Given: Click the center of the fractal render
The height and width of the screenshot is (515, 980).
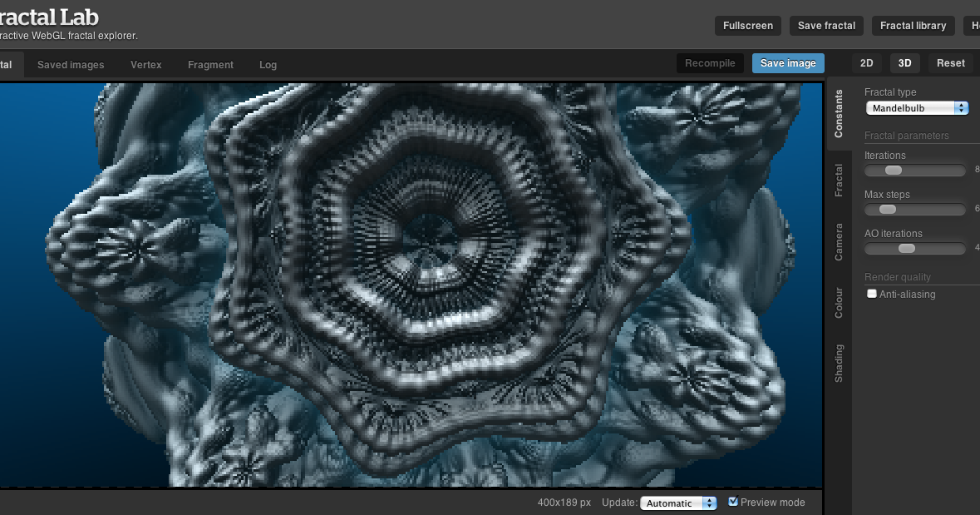Looking at the screenshot, I should (411, 284).
